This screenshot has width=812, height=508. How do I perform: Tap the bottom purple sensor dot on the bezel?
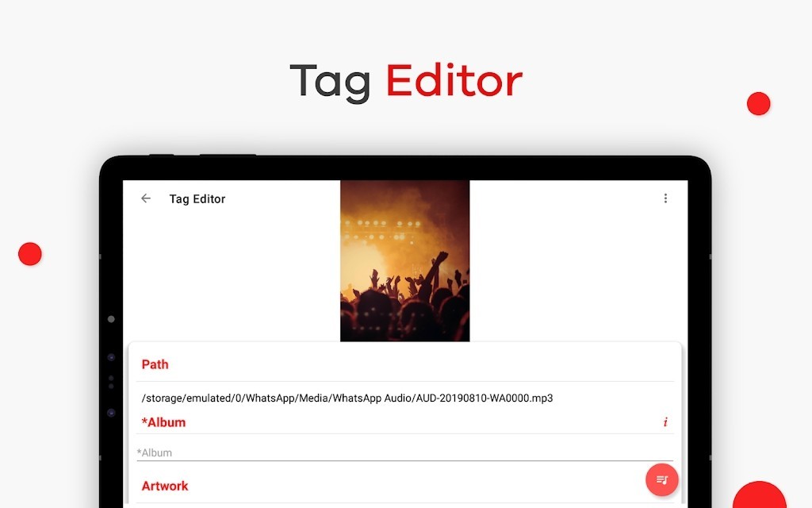111,413
